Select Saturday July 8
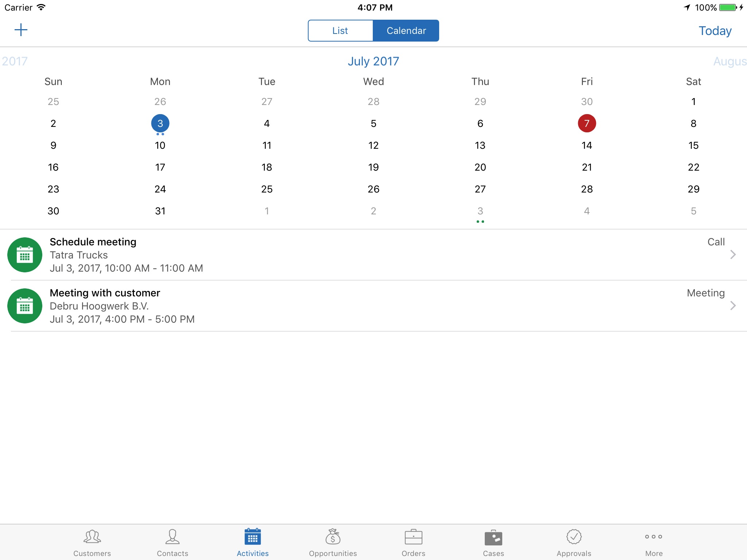The image size is (747, 560). pos(693,124)
